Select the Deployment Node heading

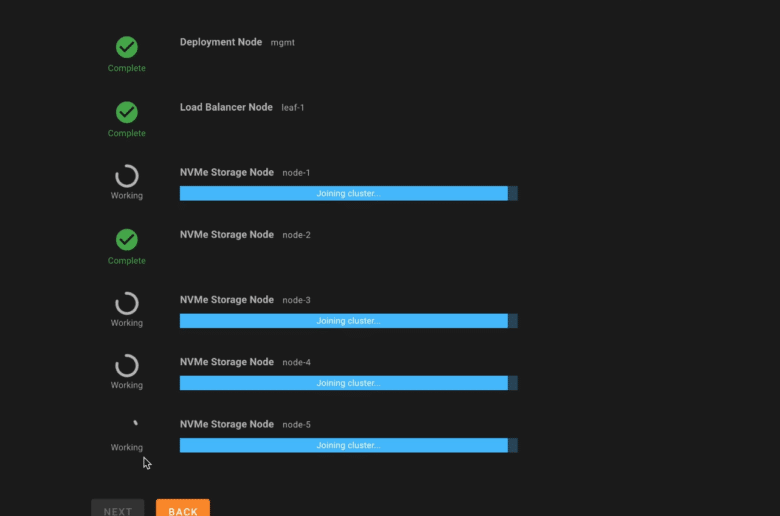click(221, 42)
